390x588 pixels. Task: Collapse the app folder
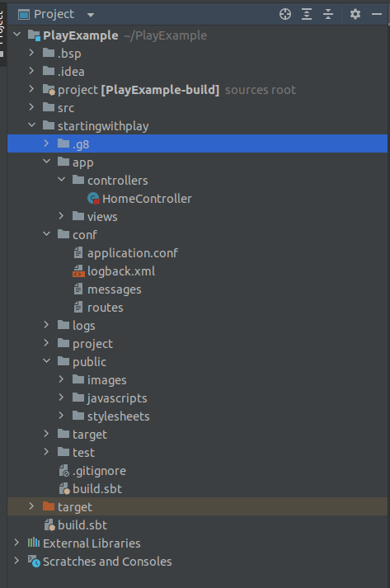(x=46, y=162)
